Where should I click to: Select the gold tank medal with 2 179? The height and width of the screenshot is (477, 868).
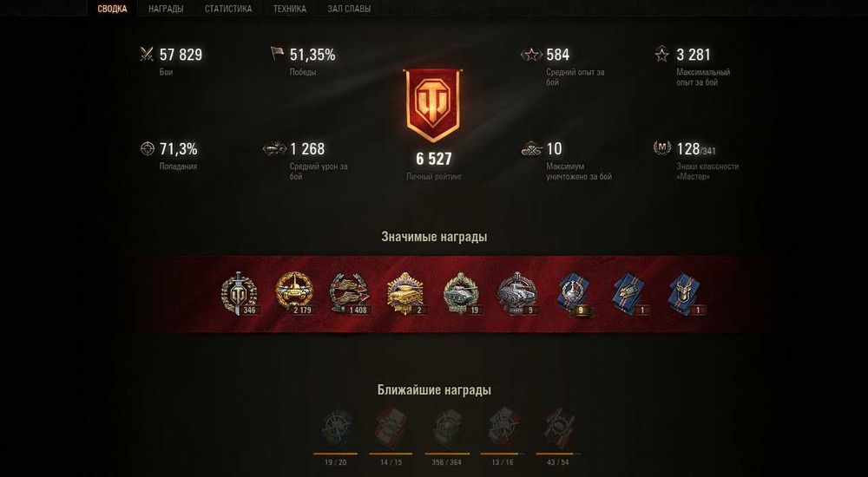tap(294, 293)
